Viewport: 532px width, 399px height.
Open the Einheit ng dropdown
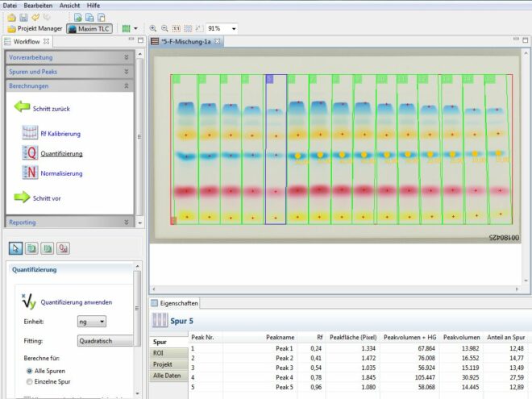[92, 322]
